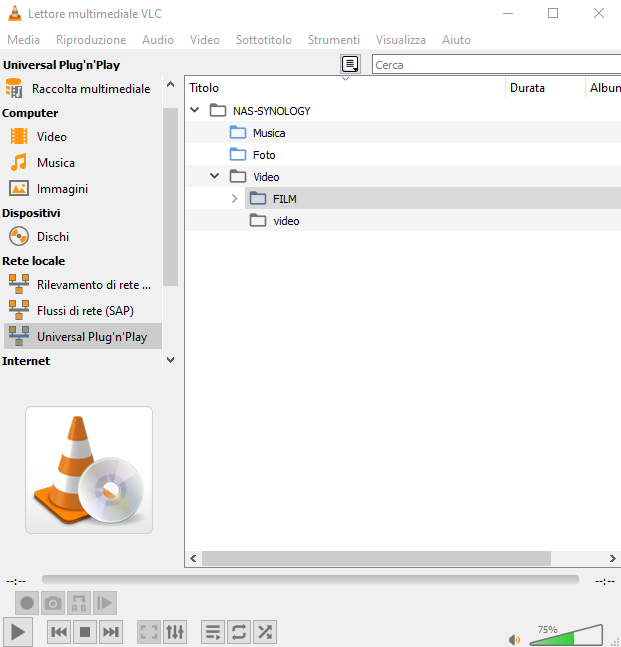
Task: Click the stop playback button
Action: pos(85,632)
